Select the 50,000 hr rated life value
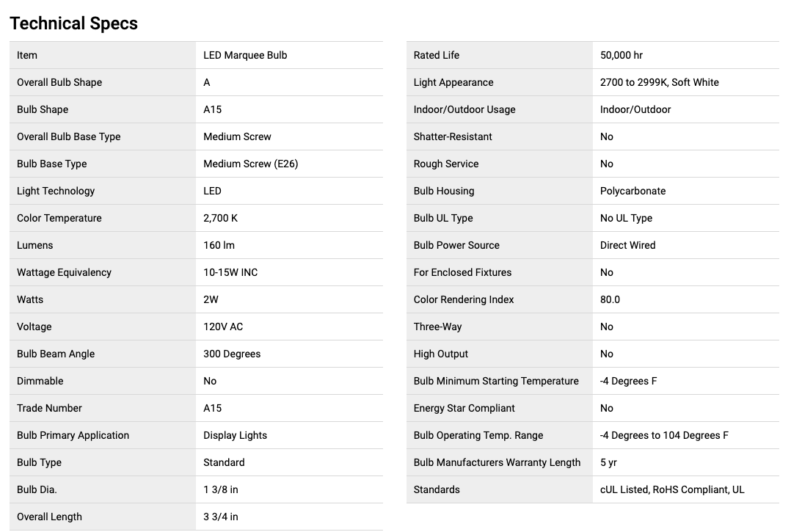Screen dimensions: 791x532 tap(621, 55)
